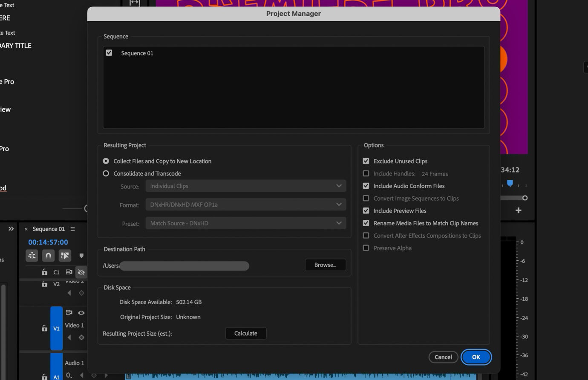Click the plus icon below the Program Monitor
The image size is (588, 380).
(518, 210)
